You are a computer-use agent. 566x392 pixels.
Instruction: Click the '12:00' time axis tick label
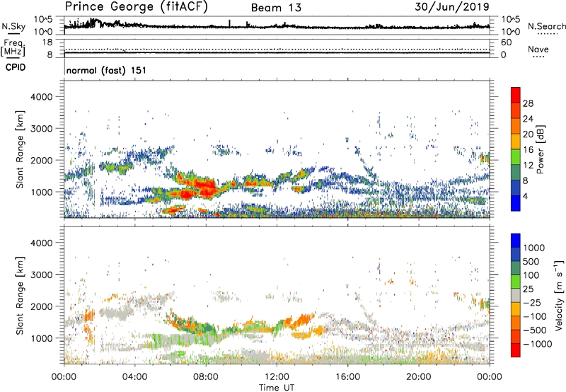tap(277, 377)
